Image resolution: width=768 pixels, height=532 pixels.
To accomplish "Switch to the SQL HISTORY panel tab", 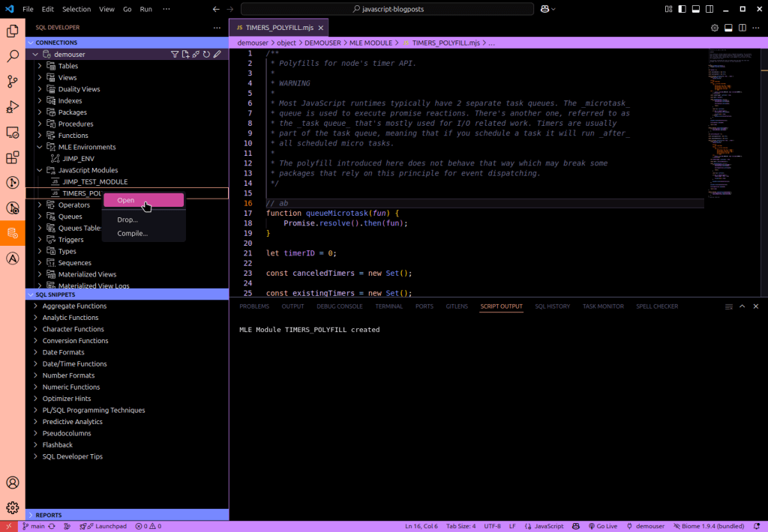I will 552,306.
